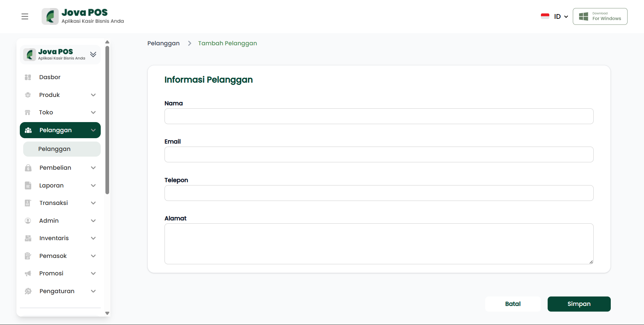Click the Inventaris warehouse icon
Image resolution: width=644 pixels, height=325 pixels.
[x=28, y=238]
